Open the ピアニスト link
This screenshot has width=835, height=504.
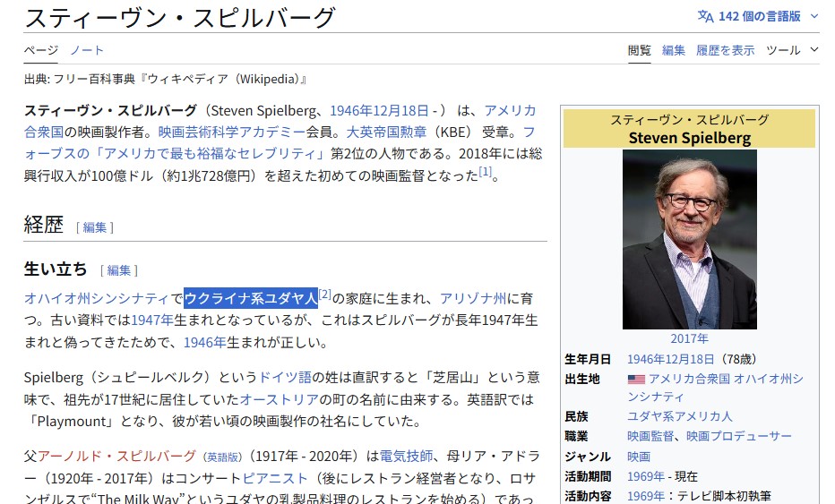point(275,478)
